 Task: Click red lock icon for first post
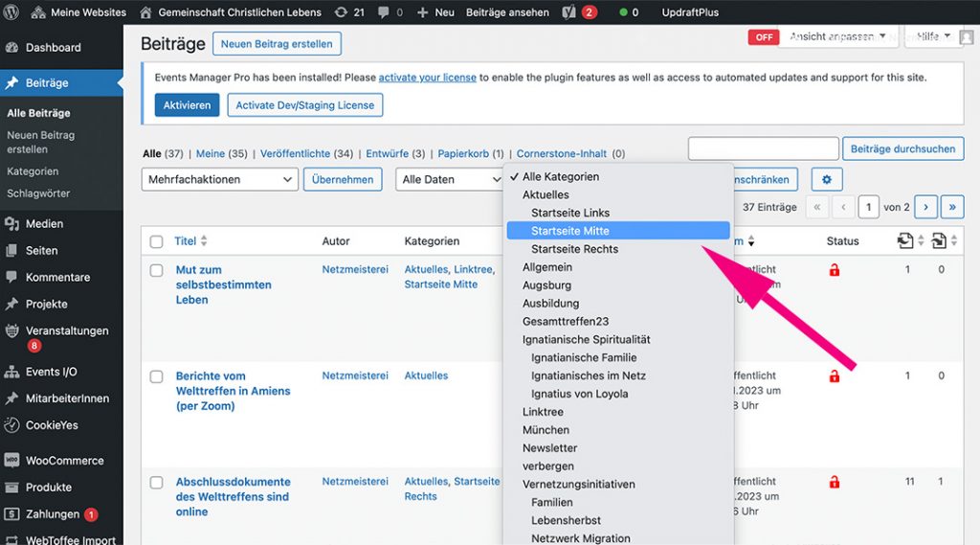834,271
